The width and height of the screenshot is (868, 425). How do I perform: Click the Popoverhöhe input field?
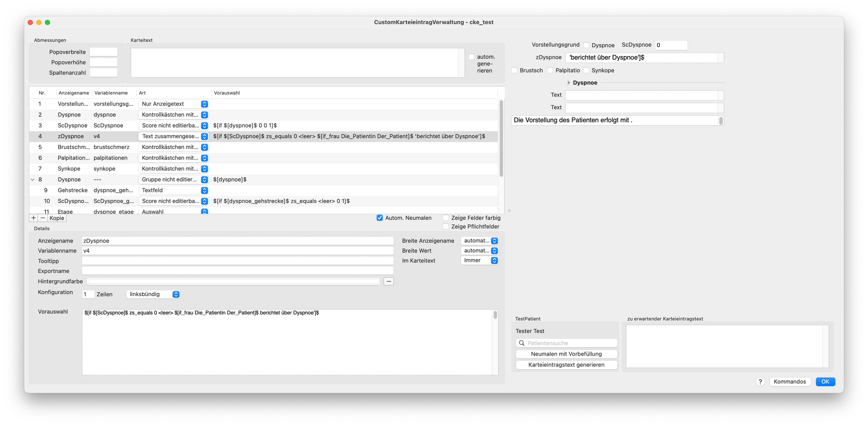tap(103, 62)
